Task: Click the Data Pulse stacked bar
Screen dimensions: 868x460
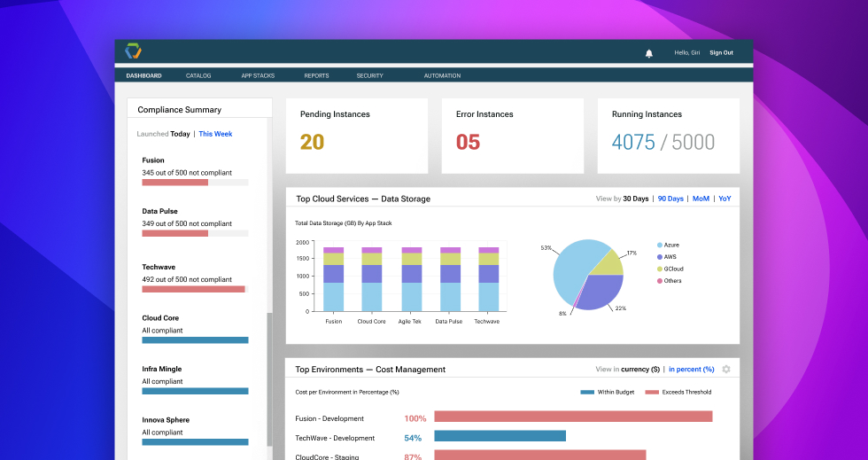Action: click(450, 279)
